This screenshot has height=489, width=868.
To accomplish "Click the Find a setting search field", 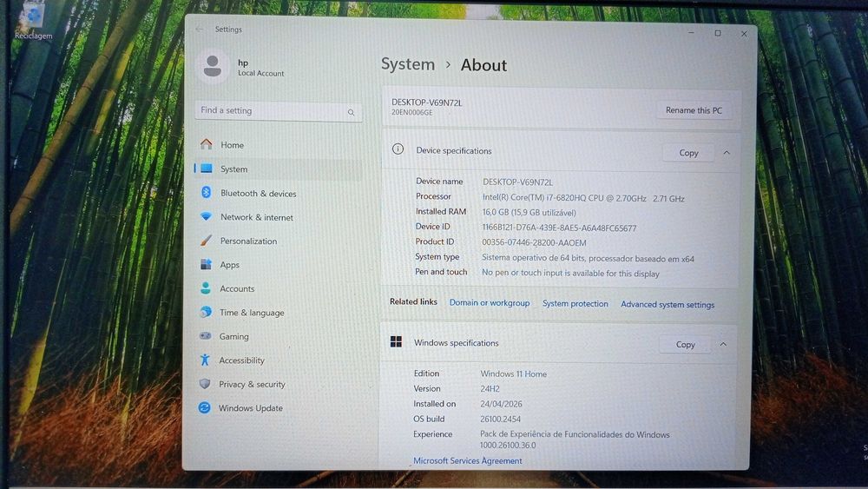I will coord(279,111).
